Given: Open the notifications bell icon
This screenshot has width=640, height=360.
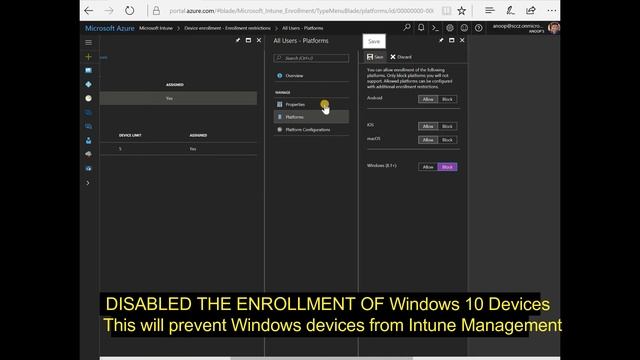Looking at the screenshot, I should [421, 28].
